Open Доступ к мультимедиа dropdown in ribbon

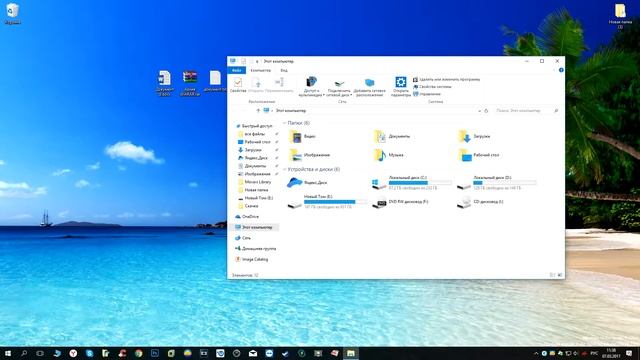coord(311,87)
